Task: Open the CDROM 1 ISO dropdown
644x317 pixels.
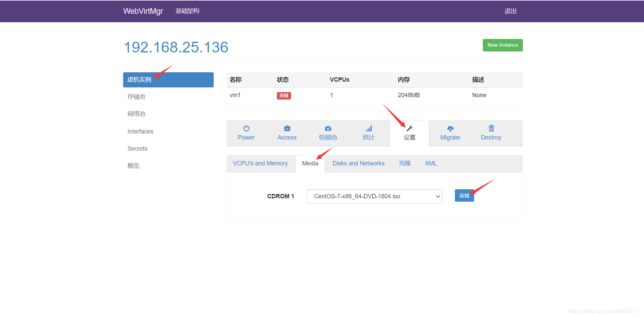Action: (374, 196)
